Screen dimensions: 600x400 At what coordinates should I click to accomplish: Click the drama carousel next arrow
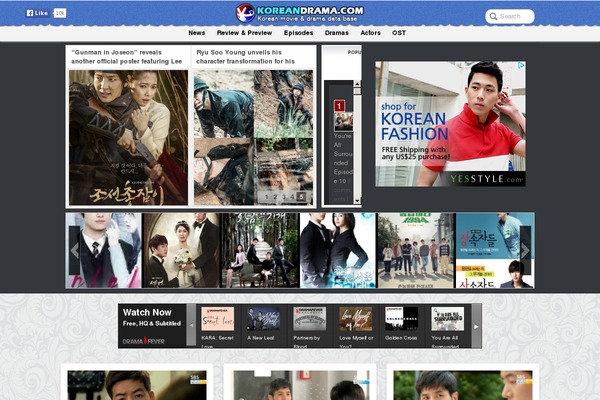[525, 251]
